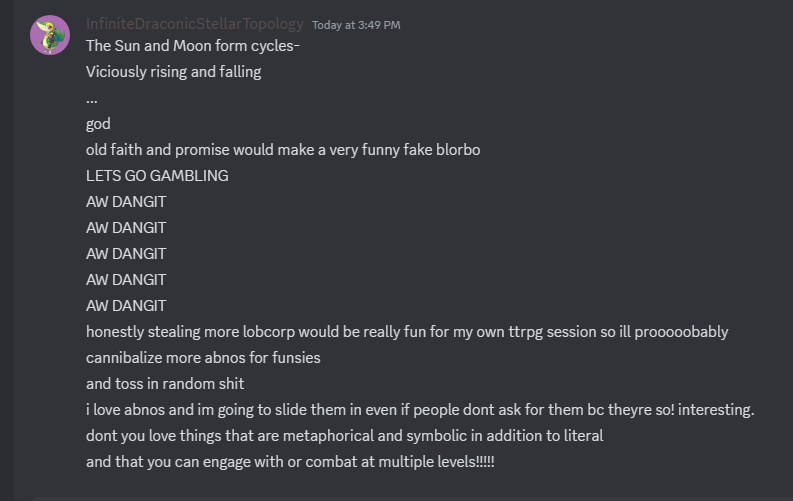
Task: Select the "and toss in random shit" message
Action: [165, 384]
